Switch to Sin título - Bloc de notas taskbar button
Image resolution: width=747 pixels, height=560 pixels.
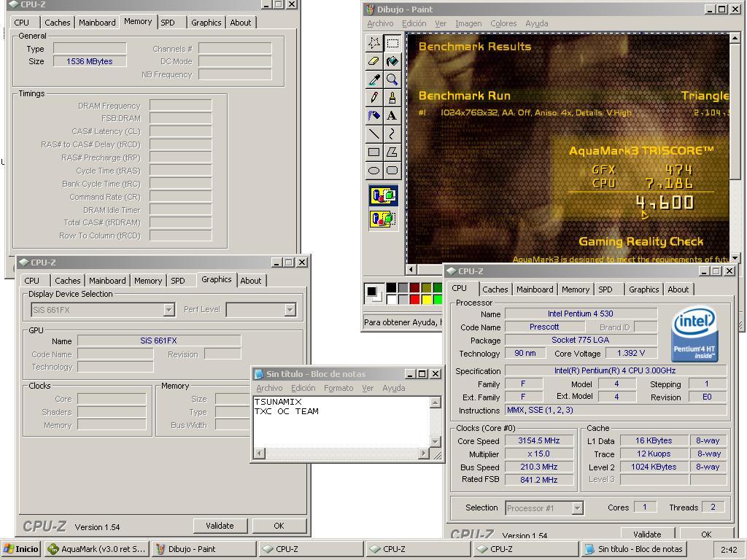634,549
